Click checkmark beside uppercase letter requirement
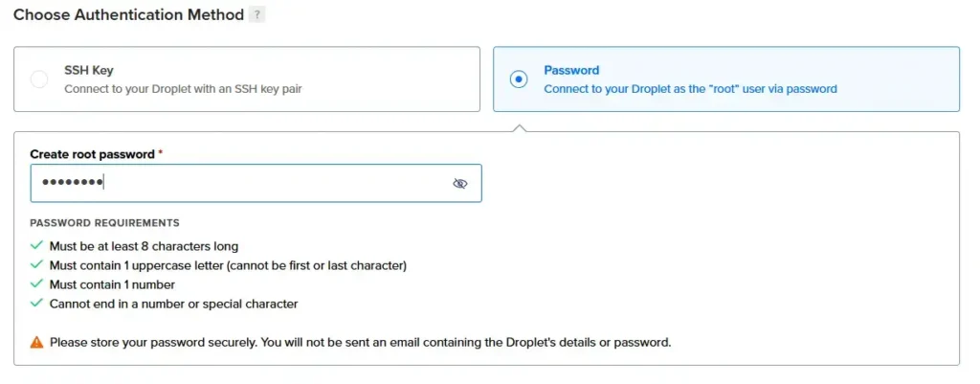 [37, 265]
